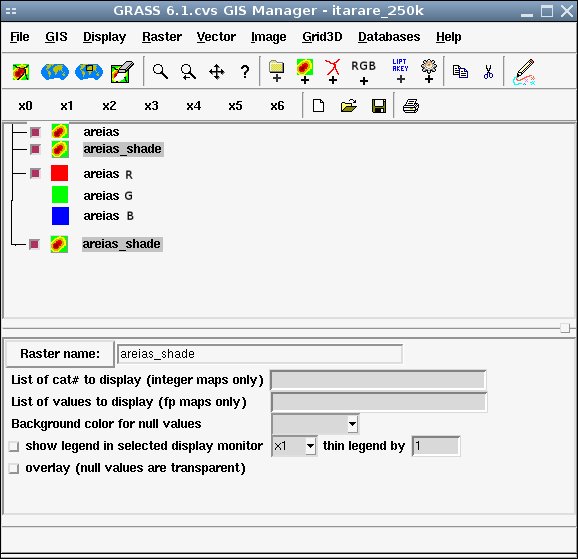Select the return to previous zoom icon
The width and height of the screenshot is (578, 559).
click(x=188, y=72)
